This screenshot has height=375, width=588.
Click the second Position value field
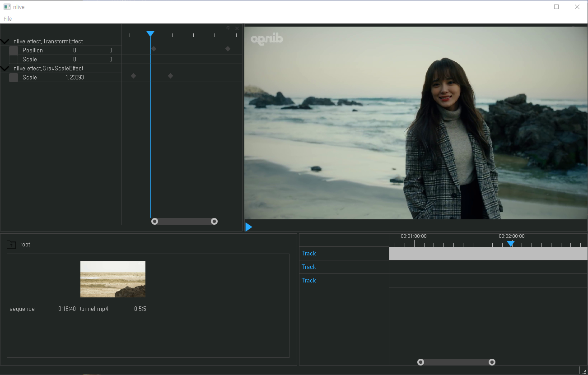click(x=111, y=50)
